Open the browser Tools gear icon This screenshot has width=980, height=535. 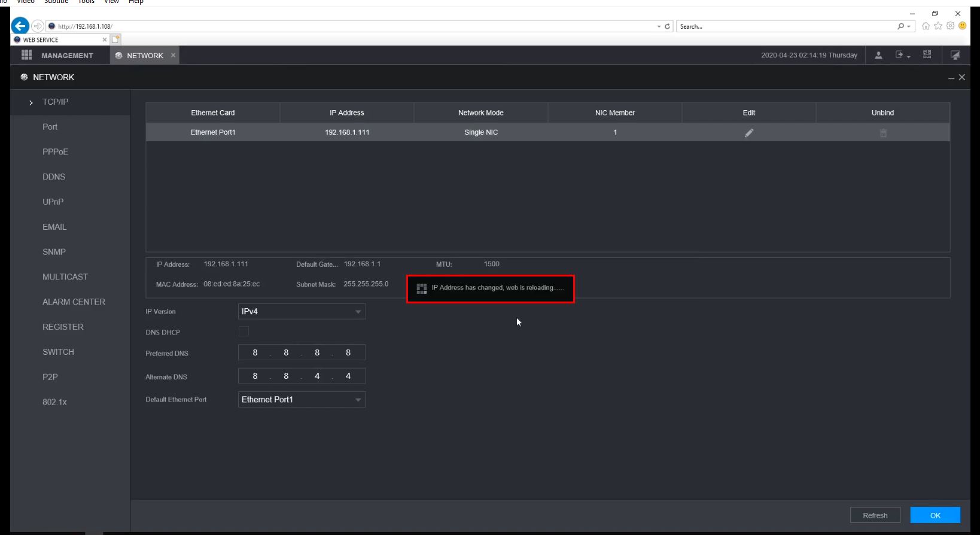click(x=950, y=26)
